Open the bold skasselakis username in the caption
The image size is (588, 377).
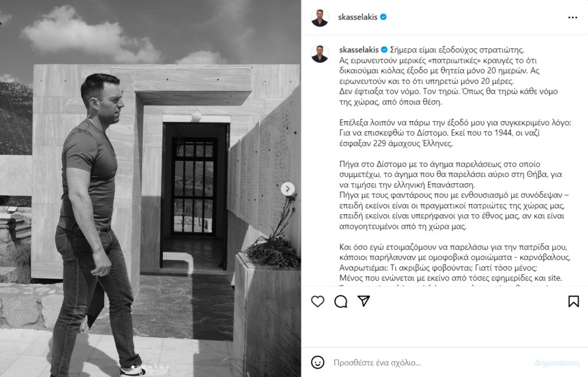359,50
